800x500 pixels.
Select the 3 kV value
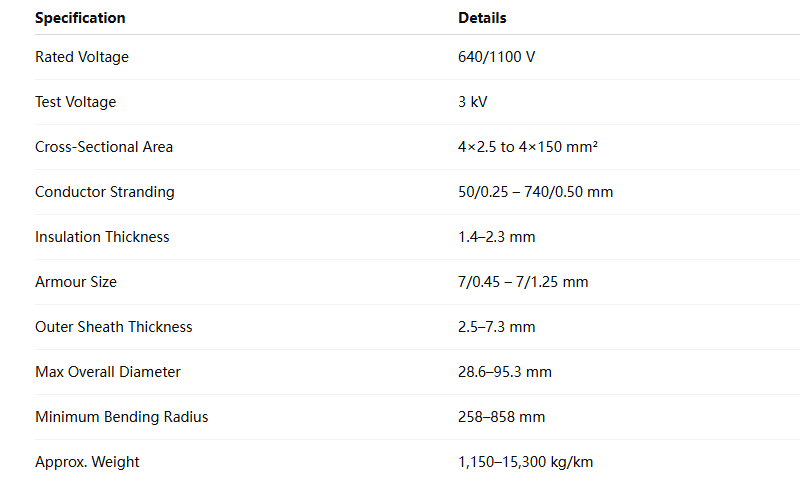(x=472, y=102)
